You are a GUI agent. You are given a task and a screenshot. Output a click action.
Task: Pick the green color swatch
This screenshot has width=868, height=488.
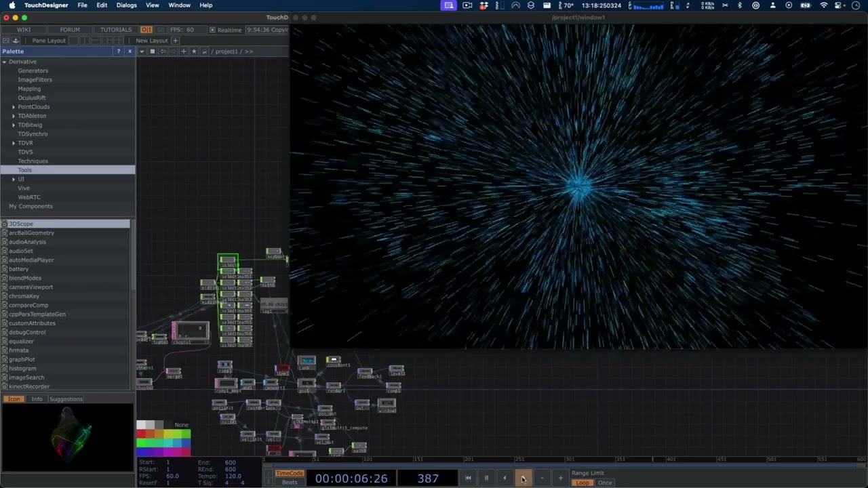[141, 443]
